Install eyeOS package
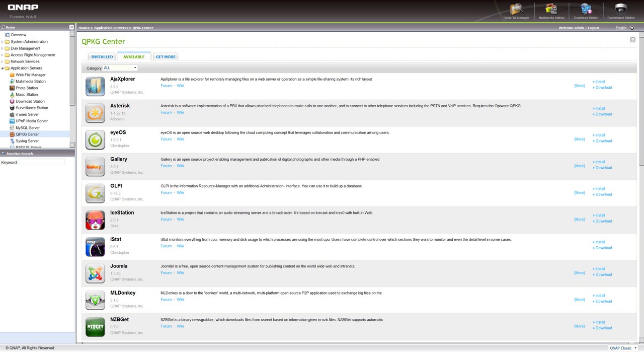The width and height of the screenshot is (644, 352). tap(600, 135)
